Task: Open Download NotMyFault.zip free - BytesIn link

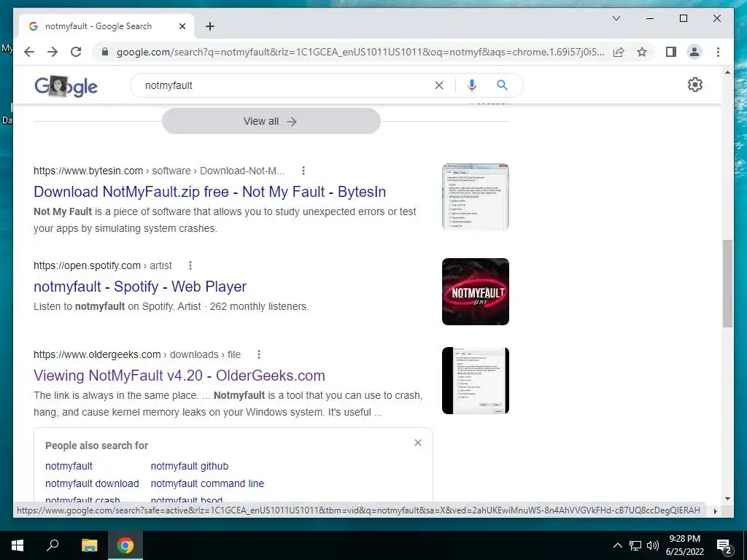Action: pos(209,192)
